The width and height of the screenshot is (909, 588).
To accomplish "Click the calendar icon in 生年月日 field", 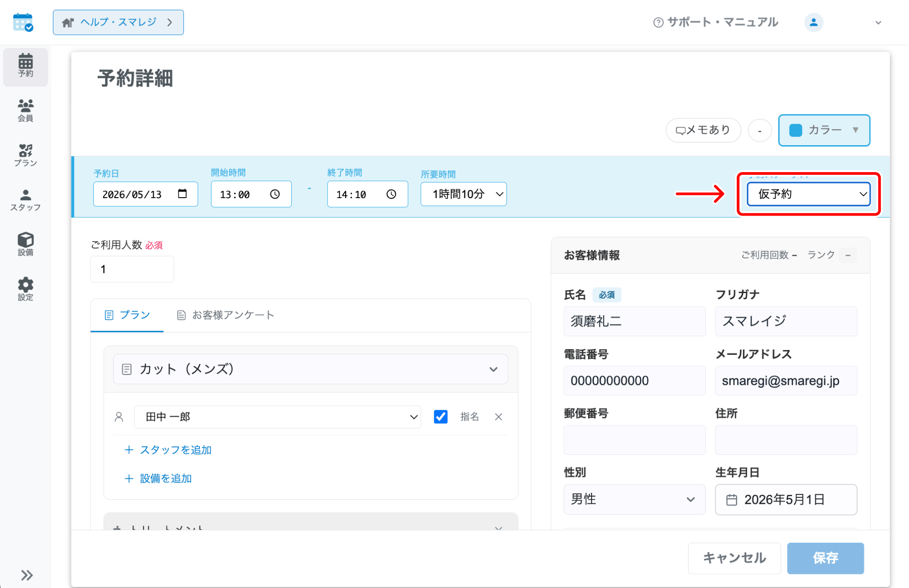I will point(732,499).
